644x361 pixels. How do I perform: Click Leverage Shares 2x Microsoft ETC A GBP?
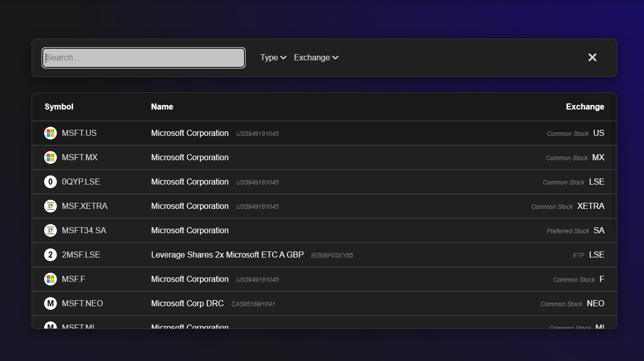(227, 255)
